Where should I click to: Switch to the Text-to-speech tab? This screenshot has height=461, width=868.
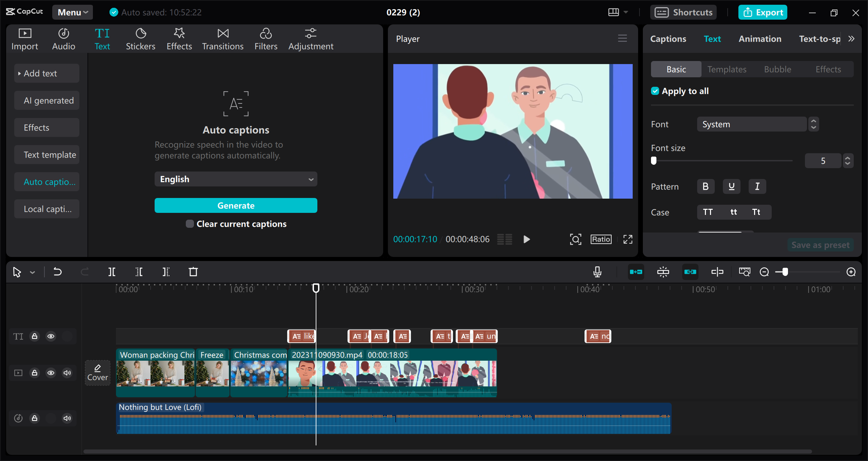pos(822,38)
